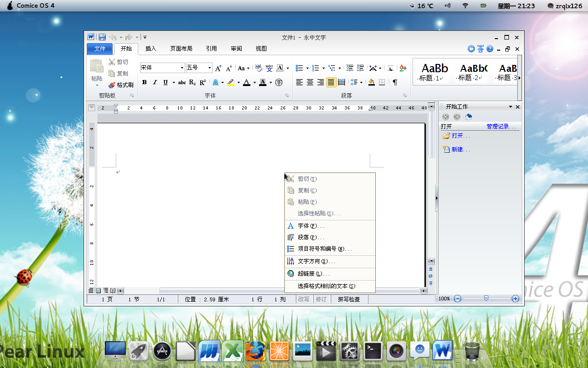Click the increase indent icon

pos(360,68)
